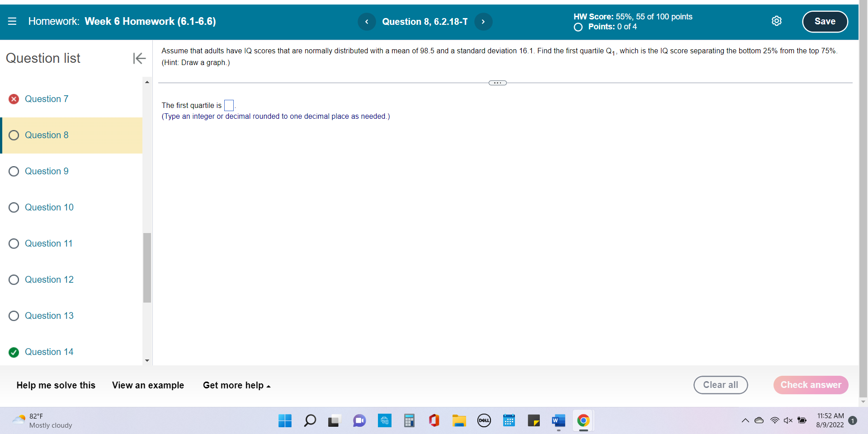Image resolution: width=868 pixels, height=434 pixels.
Task: Click the first quartile answer input box
Action: point(229,105)
